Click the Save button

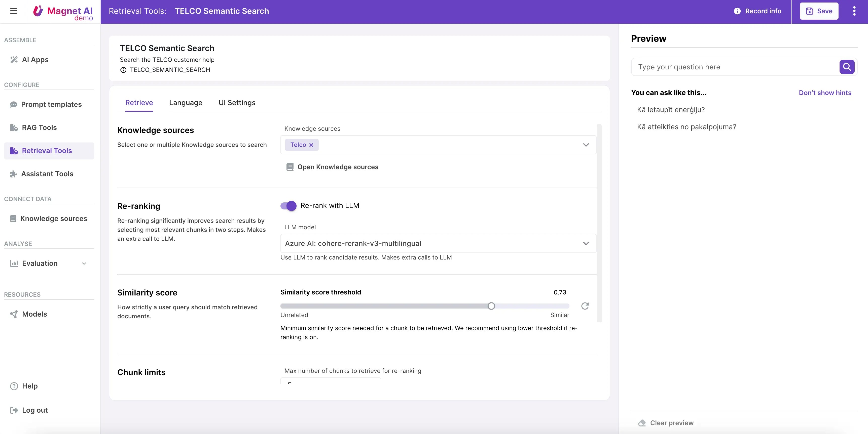pyautogui.click(x=819, y=11)
